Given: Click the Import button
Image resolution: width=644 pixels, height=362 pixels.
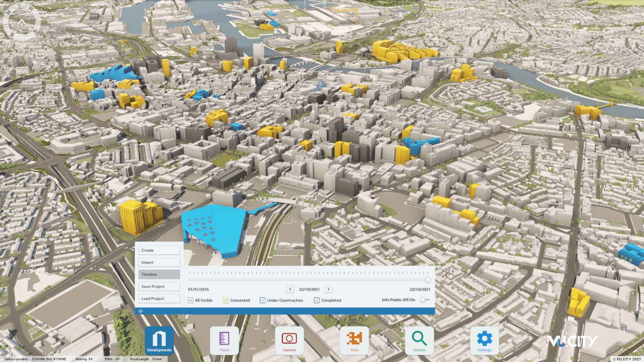Looking at the screenshot, I should [x=159, y=262].
